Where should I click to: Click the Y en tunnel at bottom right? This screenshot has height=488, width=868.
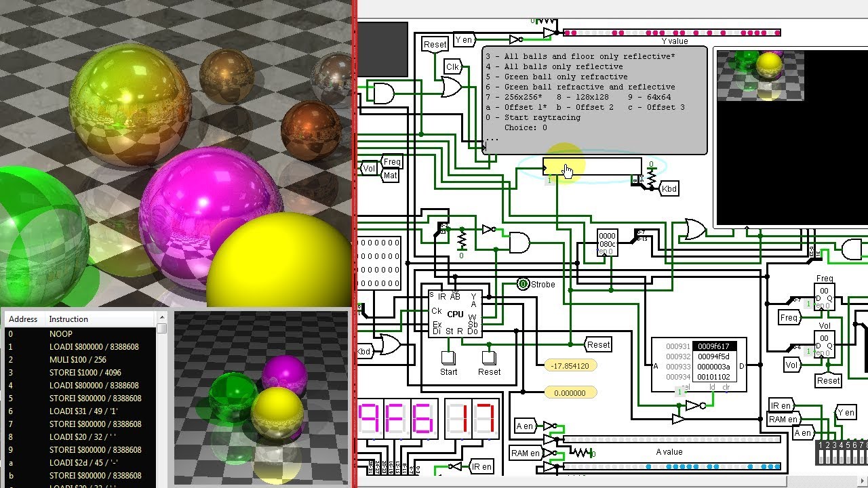click(x=848, y=412)
